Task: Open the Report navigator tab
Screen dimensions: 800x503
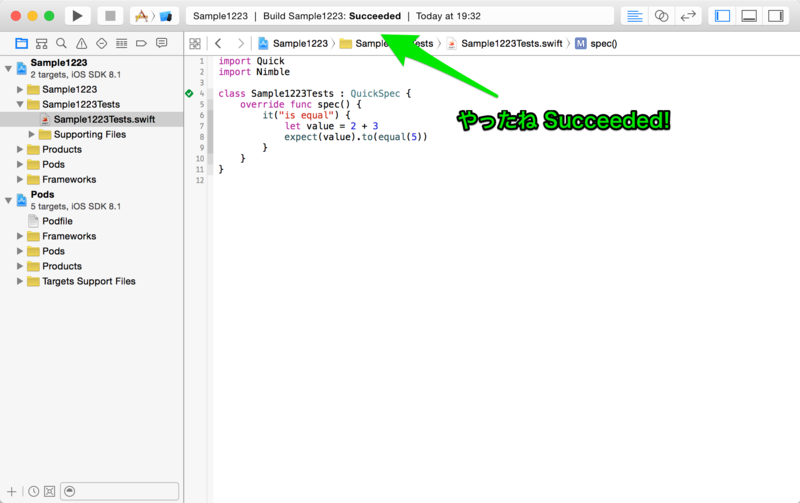Action: point(161,43)
